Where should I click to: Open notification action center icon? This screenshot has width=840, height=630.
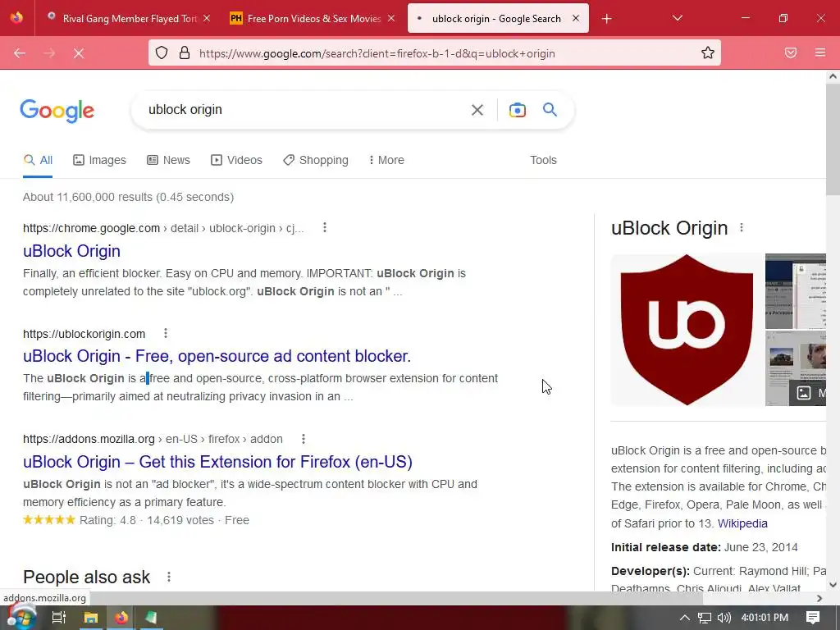pos(813,618)
